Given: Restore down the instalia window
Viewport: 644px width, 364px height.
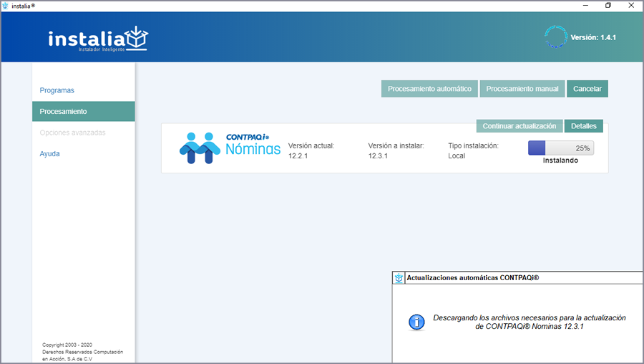Looking at the screenshot, I should (x=608, y=6).
